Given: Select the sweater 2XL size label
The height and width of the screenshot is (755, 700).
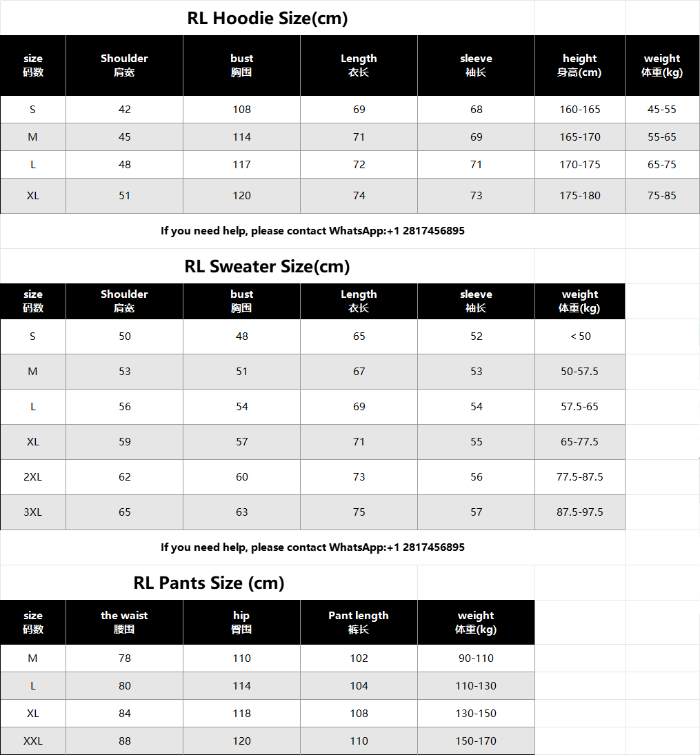Looking at the screenshot, I should pyautogui.click(x=33, y=477).
